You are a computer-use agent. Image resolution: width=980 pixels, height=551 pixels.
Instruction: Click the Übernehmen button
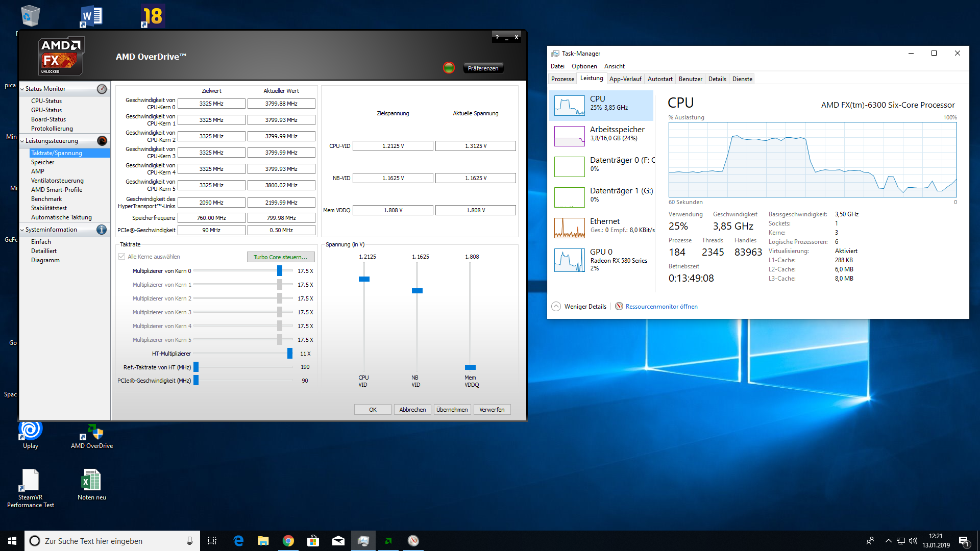coord(452,410)
